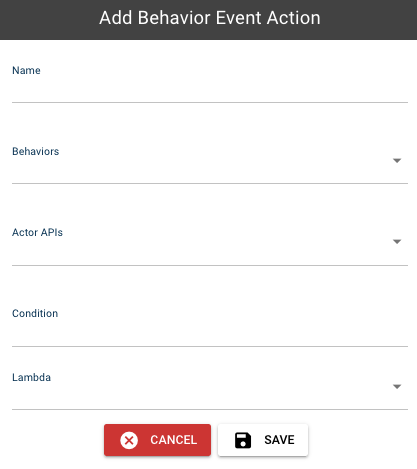Image resolution: width=417 pixels, height=469 pixels.
Task: Click the Name field label
Action: tap(26, 70)
